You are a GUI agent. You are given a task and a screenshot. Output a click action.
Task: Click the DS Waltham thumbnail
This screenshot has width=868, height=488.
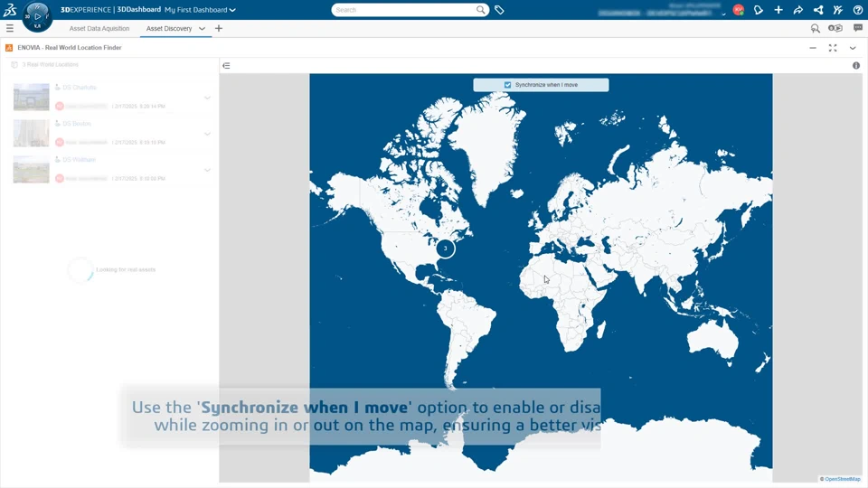click(x=31, y=169)
